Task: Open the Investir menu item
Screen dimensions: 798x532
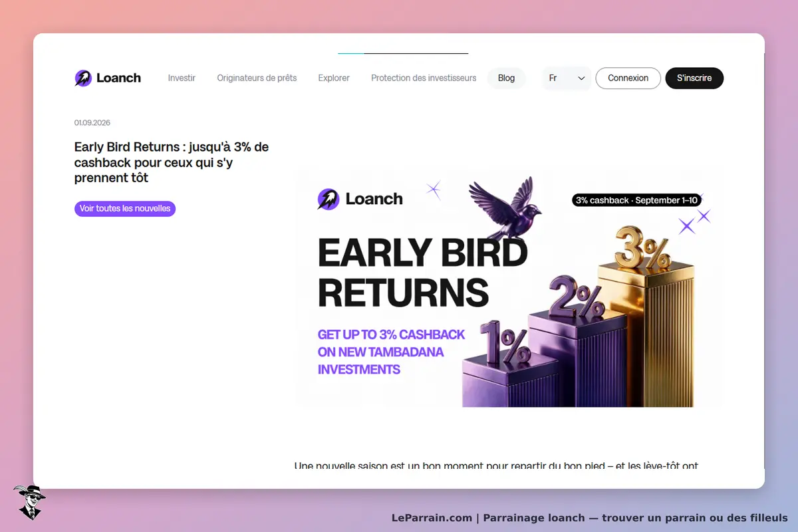Action: (x=182, y=78)
